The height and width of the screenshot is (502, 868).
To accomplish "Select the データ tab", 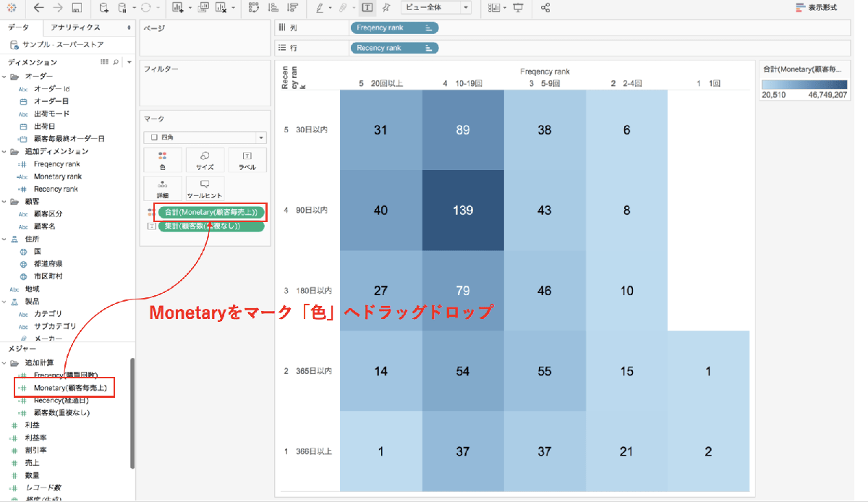I will click(x=20, y=27).
